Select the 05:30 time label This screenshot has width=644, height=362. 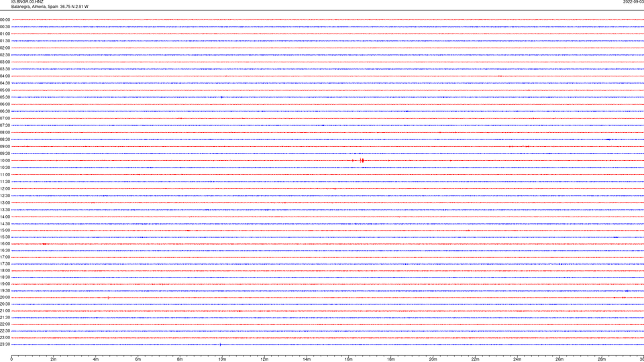pos(5,97)
